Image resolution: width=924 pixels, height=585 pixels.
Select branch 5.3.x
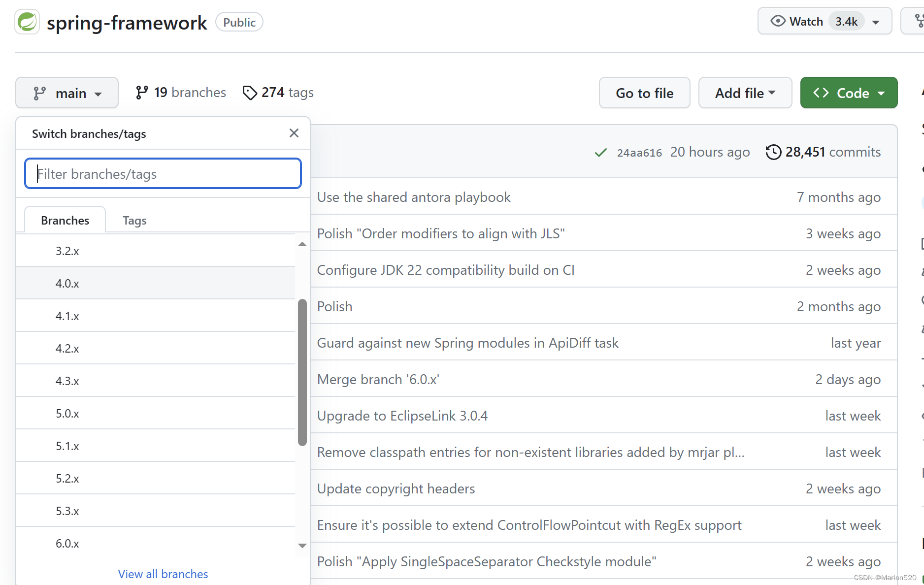point(156,511)
